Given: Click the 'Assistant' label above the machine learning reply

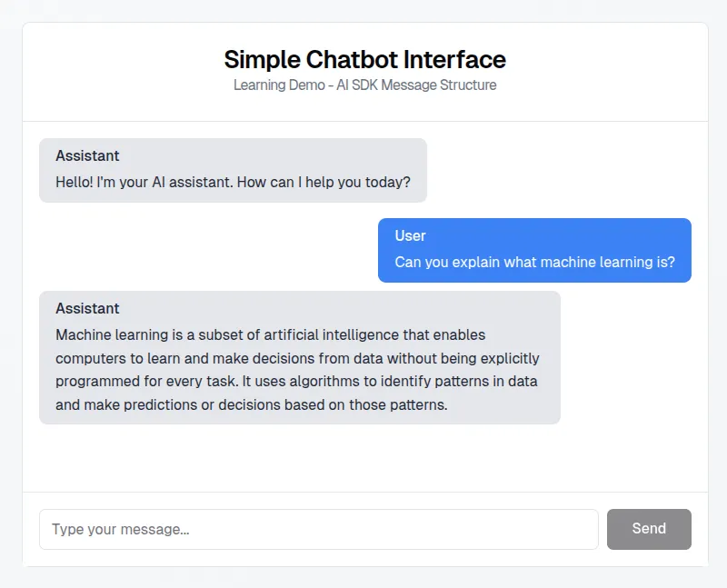Looking at the screenshot, I should (87, 309).
